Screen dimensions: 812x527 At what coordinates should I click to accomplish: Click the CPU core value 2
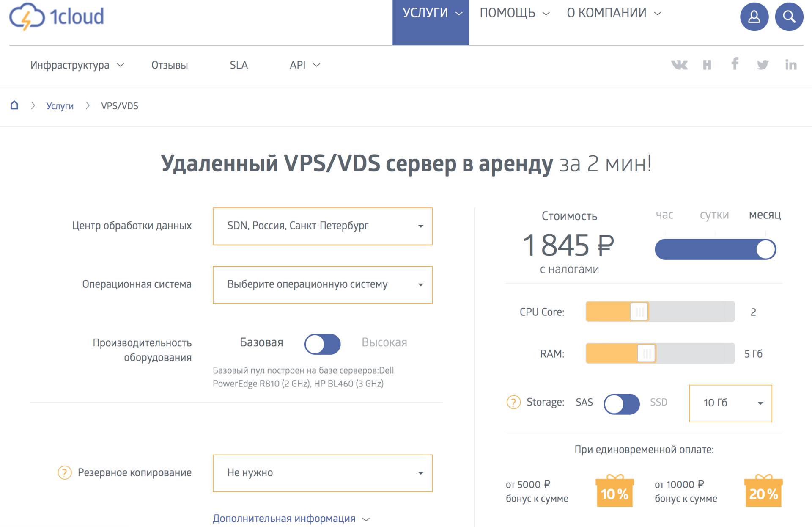(753, 312)
